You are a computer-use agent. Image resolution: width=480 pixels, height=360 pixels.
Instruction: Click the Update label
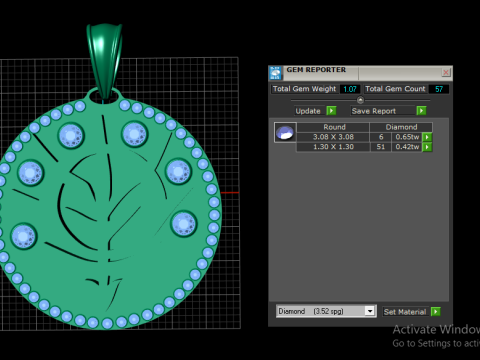tap(308, 111)
